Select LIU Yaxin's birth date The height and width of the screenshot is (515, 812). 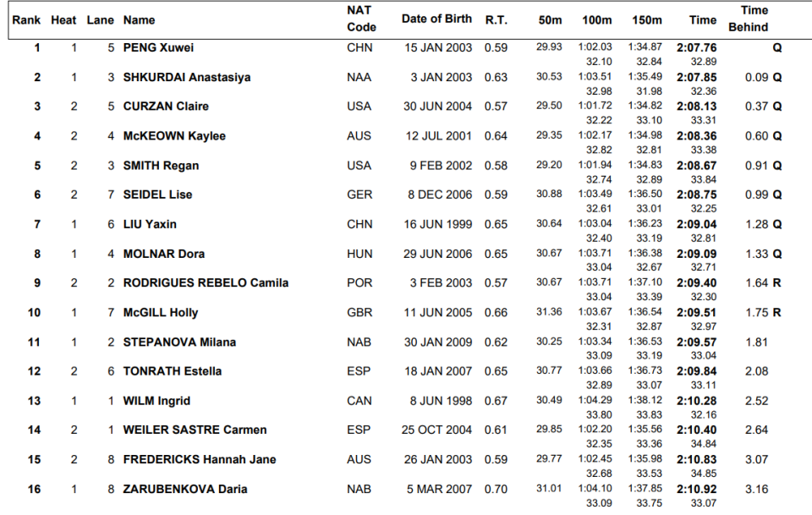(x=437, y=224)
